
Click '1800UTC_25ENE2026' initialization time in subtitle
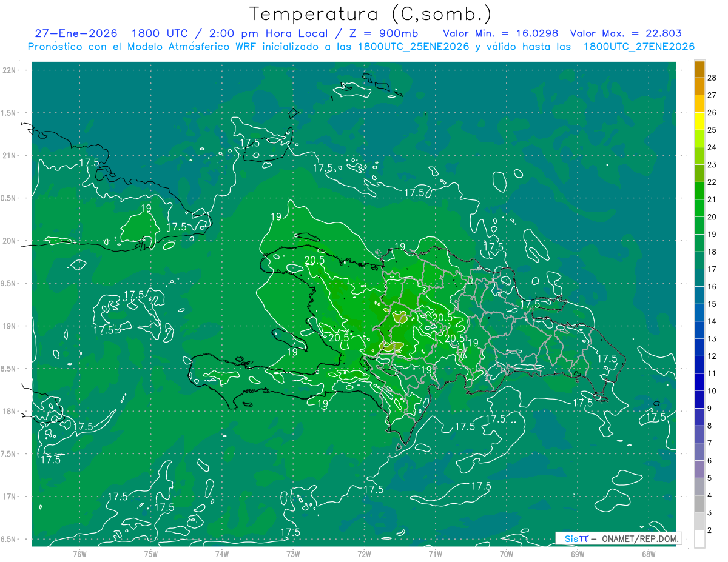413,47
